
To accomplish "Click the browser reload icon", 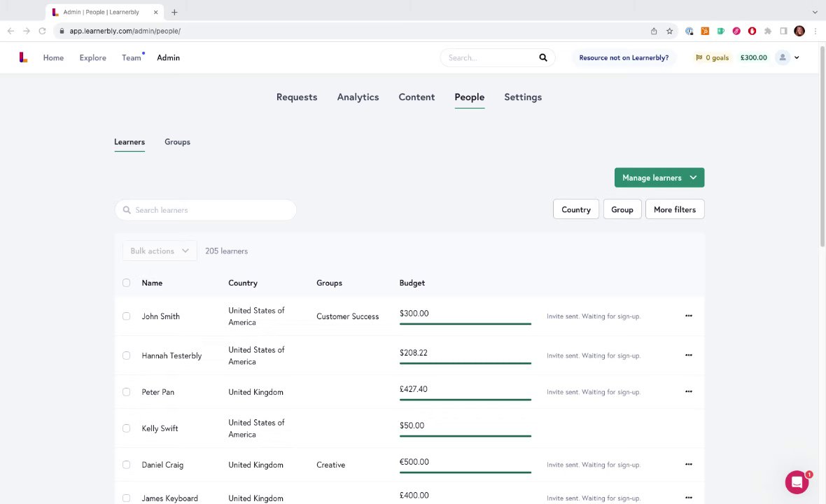I will [43, 31].
